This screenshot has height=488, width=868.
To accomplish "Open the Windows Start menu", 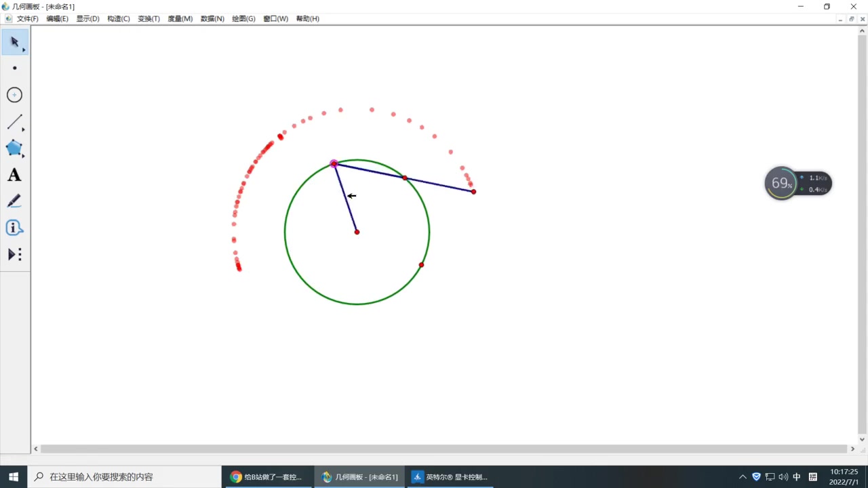I will click(14, 476).
